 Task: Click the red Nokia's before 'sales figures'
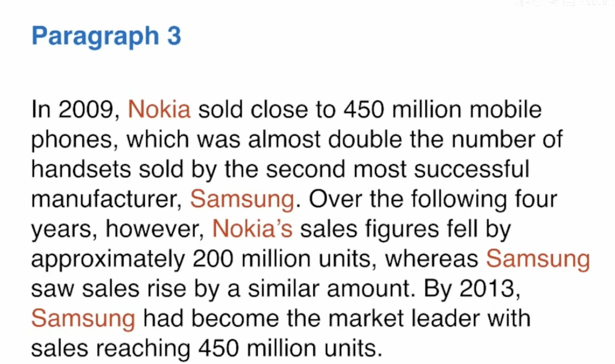click(252, 229)
